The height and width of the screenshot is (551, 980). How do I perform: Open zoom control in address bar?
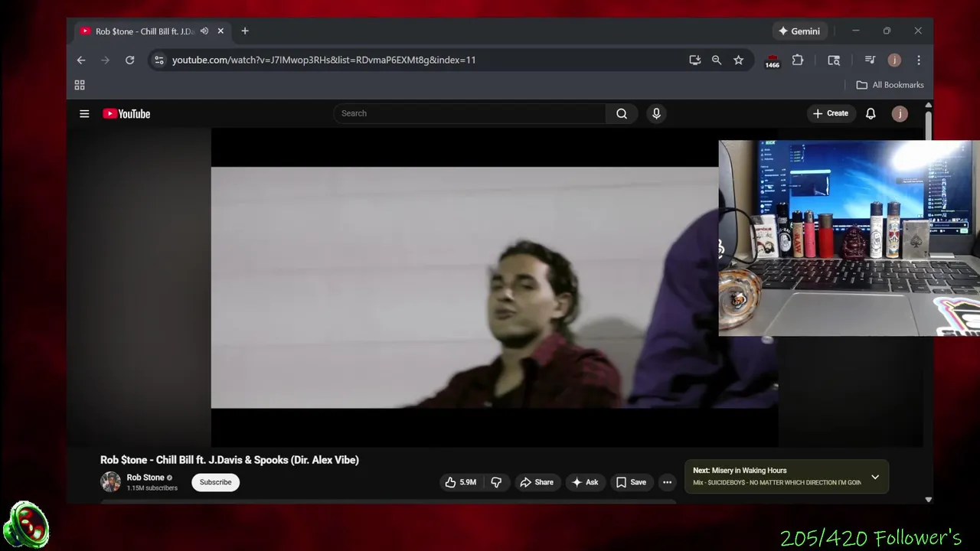click(x=717, y=60)
